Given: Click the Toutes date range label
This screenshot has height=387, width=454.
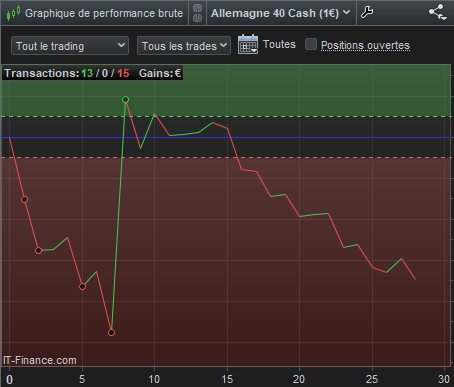Looking at the screenshot, I should [279, 44].
